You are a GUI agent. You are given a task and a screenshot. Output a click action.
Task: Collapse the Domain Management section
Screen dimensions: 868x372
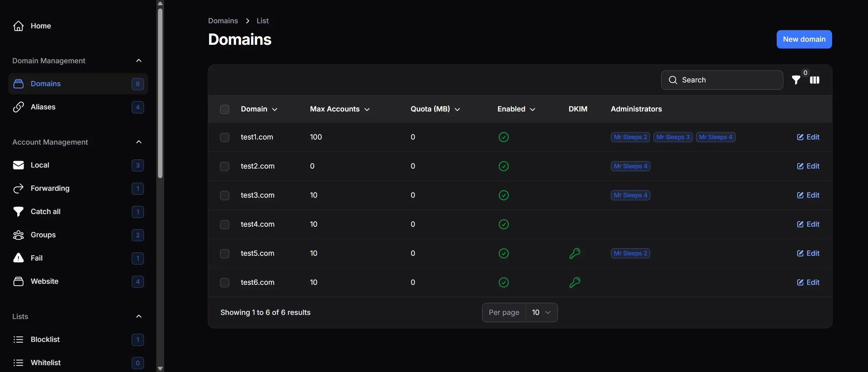coord(139,61)
